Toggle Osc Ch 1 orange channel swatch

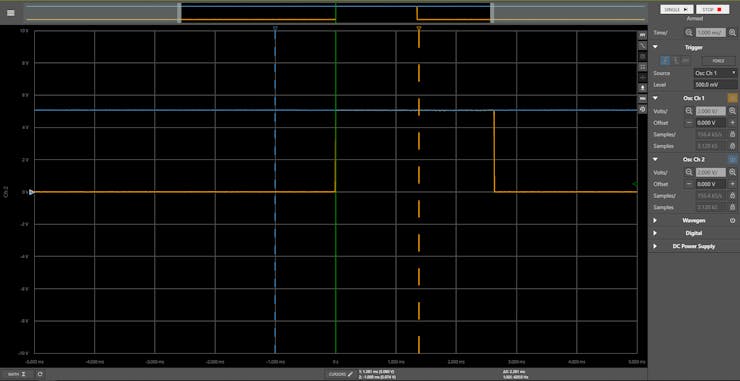click(732, 98)
